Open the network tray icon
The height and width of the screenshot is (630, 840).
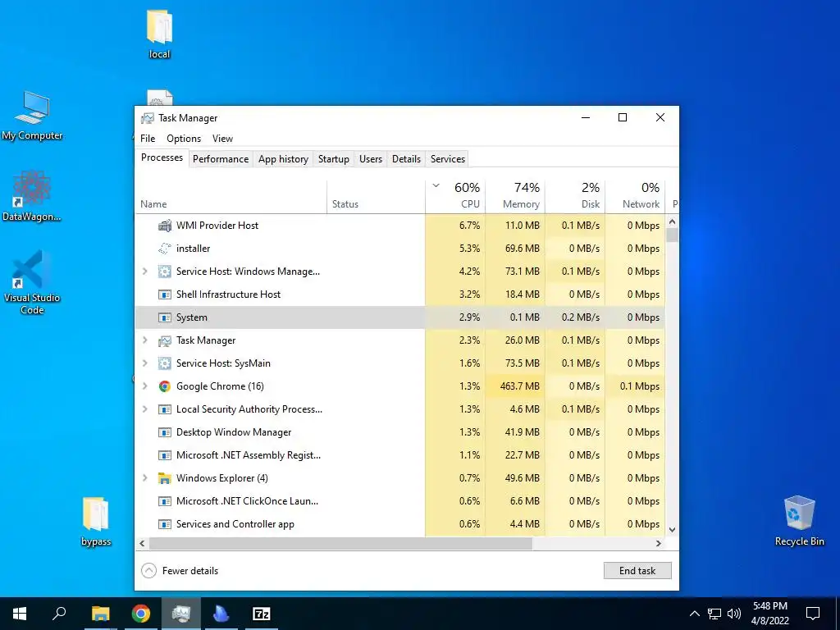[x=714, y=614]
